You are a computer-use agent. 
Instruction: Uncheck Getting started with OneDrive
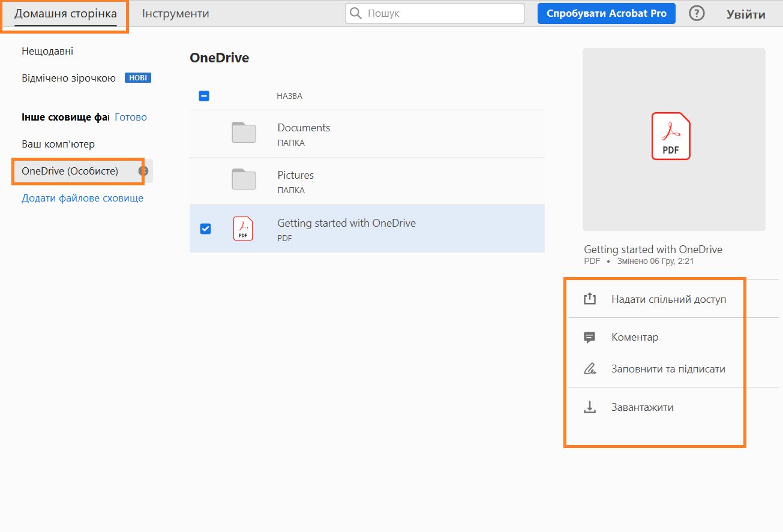pos(205,228)
